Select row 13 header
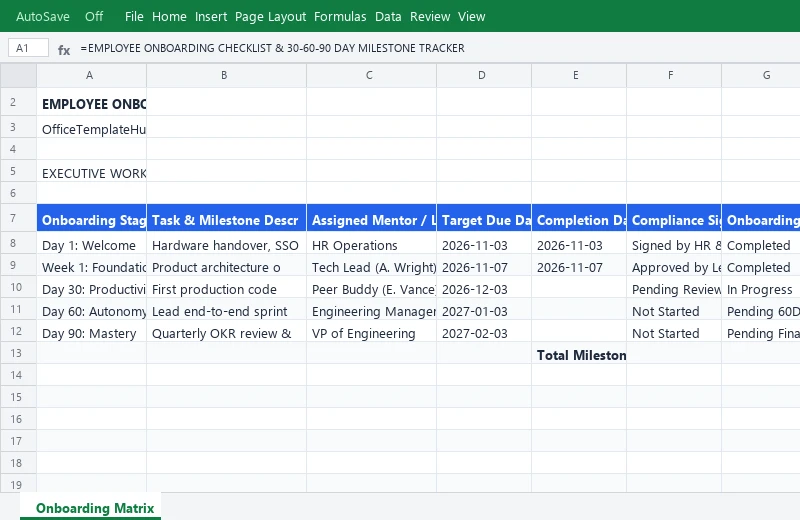The width and height of the screenshot is (800, 520). pos(18,353)
